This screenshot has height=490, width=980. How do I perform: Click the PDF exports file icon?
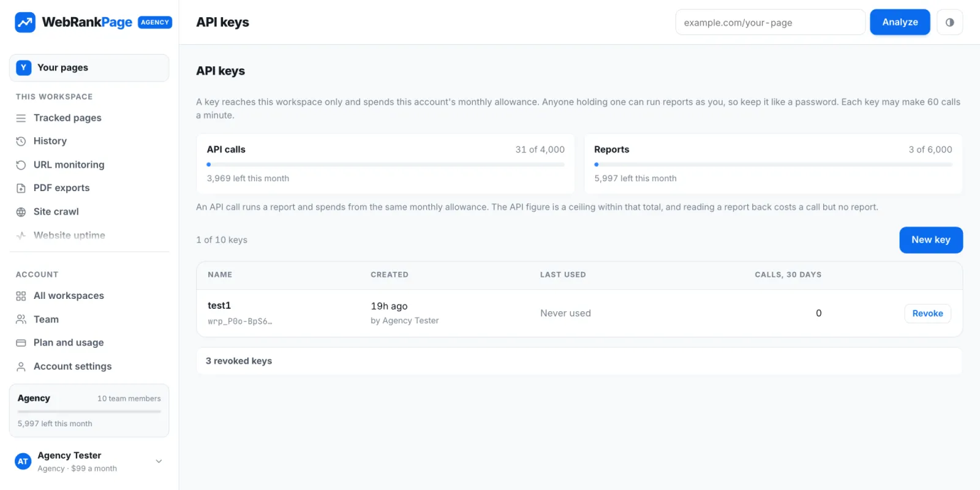pyautogui.click(x=21, y=189)
